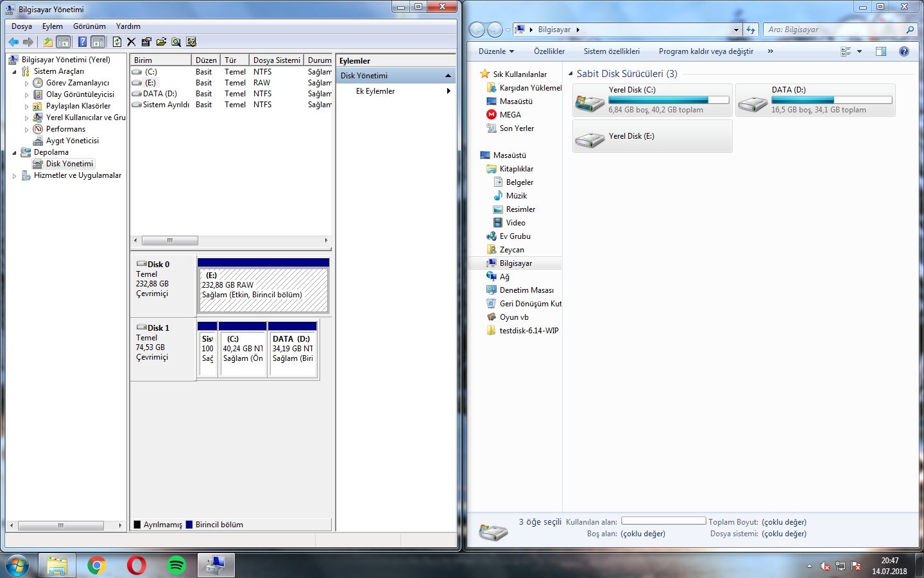
Task: Select Yerel Disk (E:) drive in Explorer
Action: click(x=652, y=136)
